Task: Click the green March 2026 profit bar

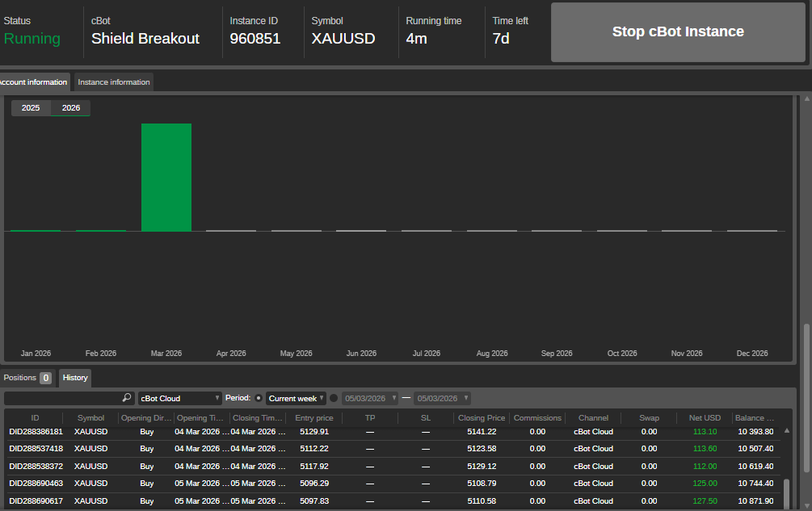Action: coord(166,178)
